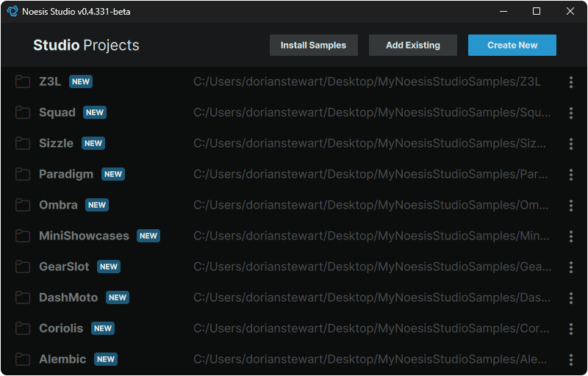Select the Z3L project name
Image resolution: width=588 pixels, height=376 pixels.
coord(50,82)
